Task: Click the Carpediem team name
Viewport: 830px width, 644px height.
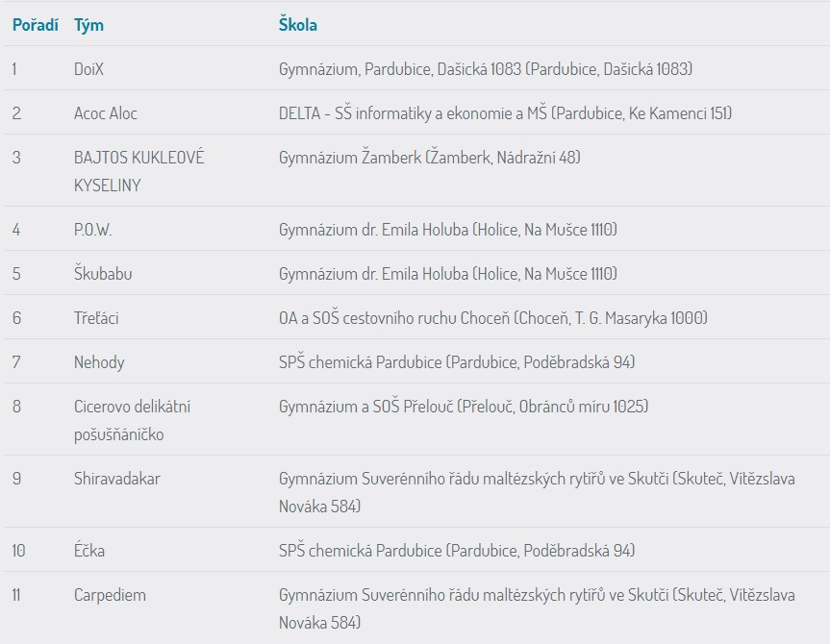Action: click(x=110, y=595)
